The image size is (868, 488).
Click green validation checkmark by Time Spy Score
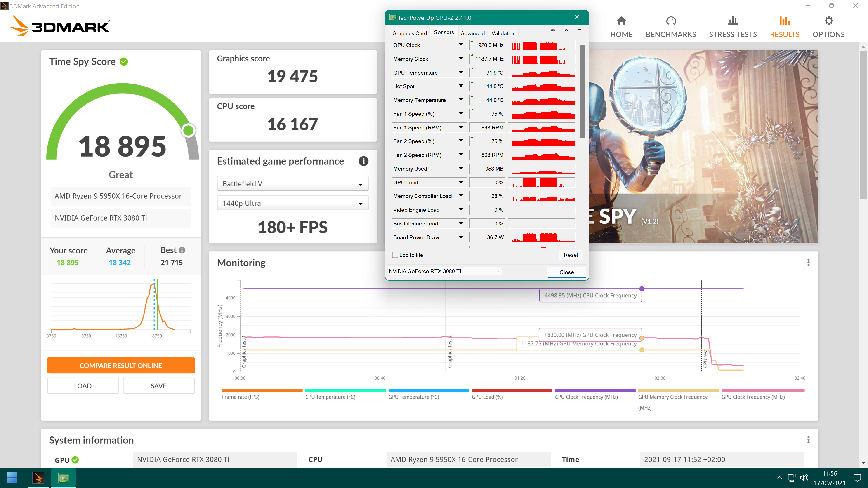pyautogui.click(x=124, y=62)
